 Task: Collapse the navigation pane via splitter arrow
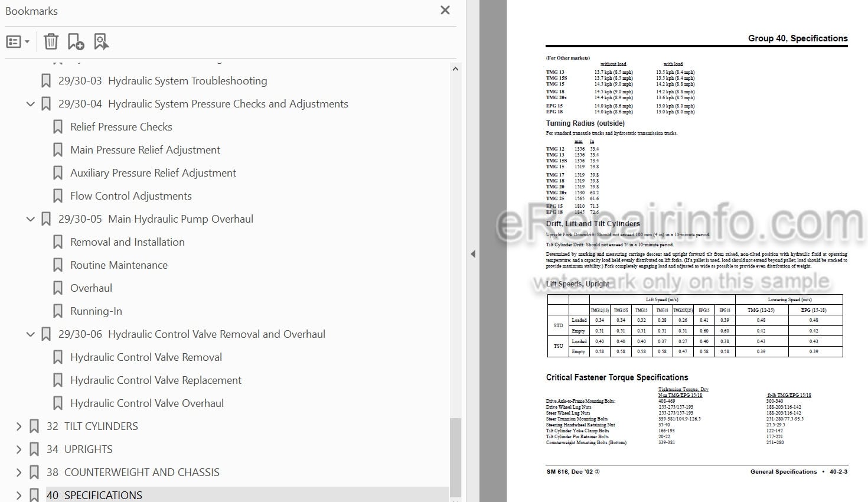[x=473, y=254]
